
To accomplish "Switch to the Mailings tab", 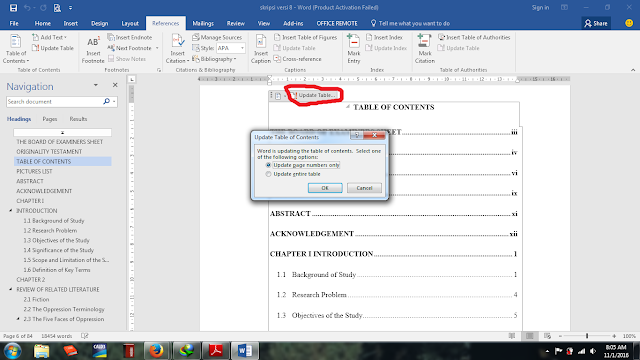I will tap(203, 24).
